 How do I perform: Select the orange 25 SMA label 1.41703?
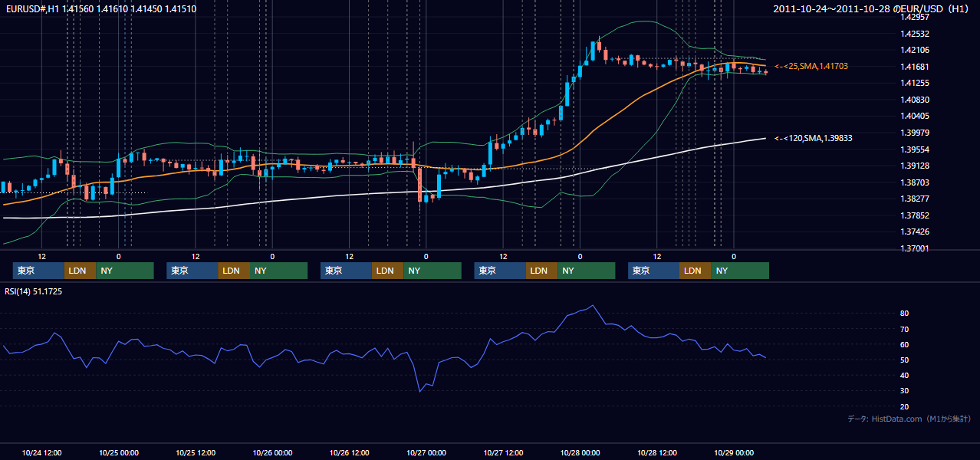click(811, 67)
